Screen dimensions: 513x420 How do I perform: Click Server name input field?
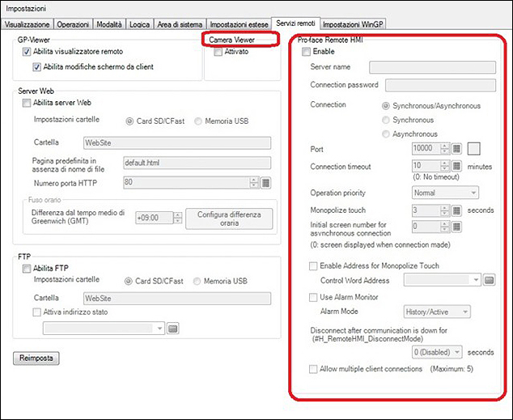tap(433, 67)
